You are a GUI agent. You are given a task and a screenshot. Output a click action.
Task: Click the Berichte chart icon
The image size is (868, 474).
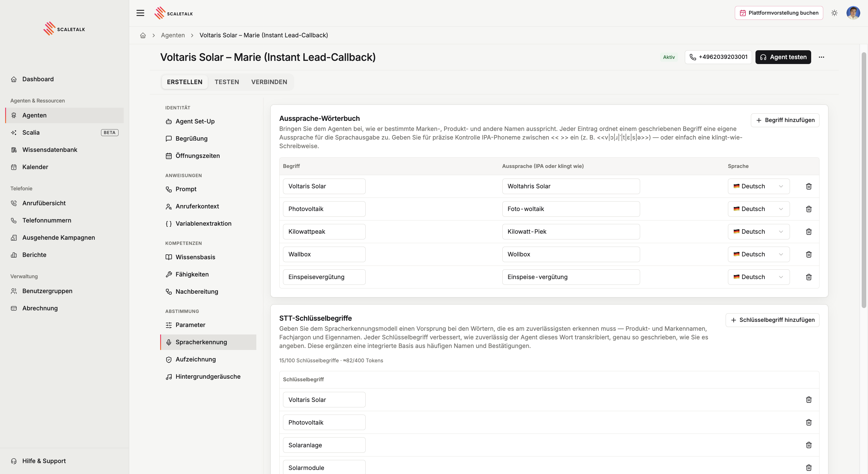(14, 255)
